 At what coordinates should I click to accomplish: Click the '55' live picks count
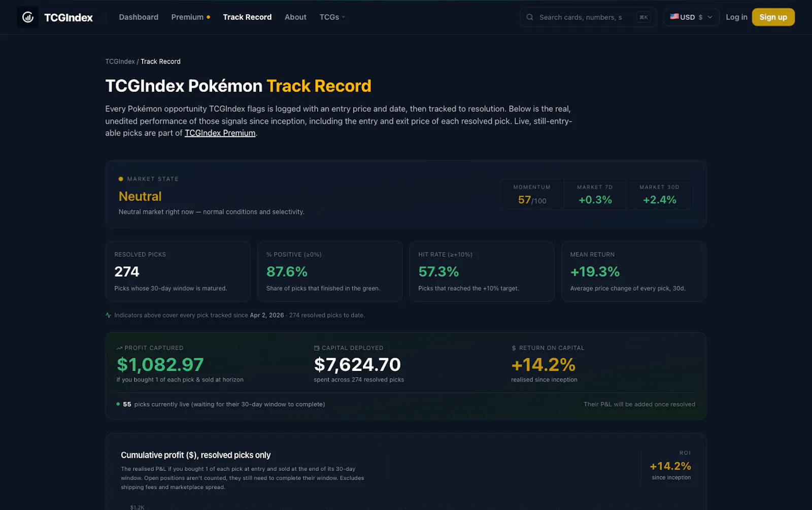(127, 404)
